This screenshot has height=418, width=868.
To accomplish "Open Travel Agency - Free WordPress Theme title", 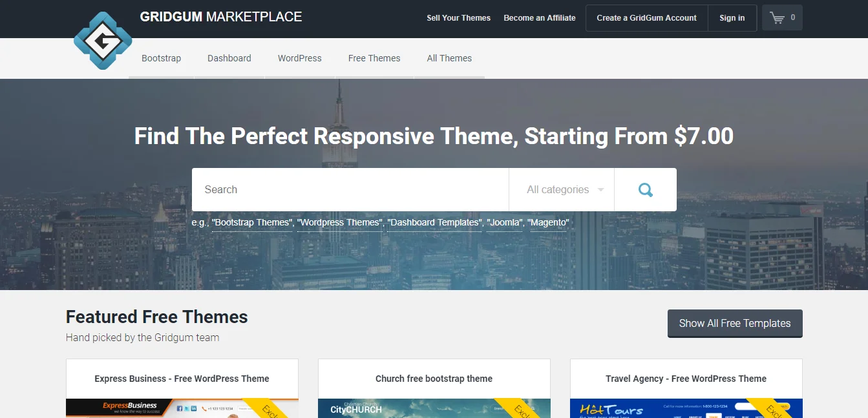I will [686, 379].
